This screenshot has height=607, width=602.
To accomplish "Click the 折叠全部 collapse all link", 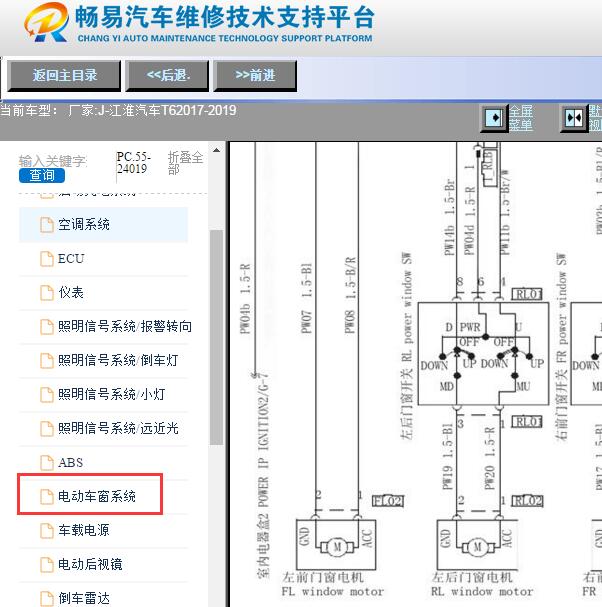I will pyautogui.click(x=185, y=163).
